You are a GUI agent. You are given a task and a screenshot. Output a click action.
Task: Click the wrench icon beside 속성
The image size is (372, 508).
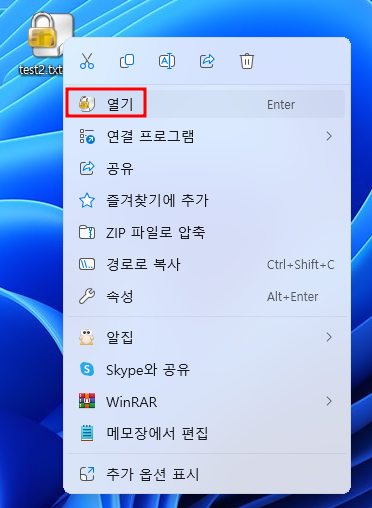(87, 296)
